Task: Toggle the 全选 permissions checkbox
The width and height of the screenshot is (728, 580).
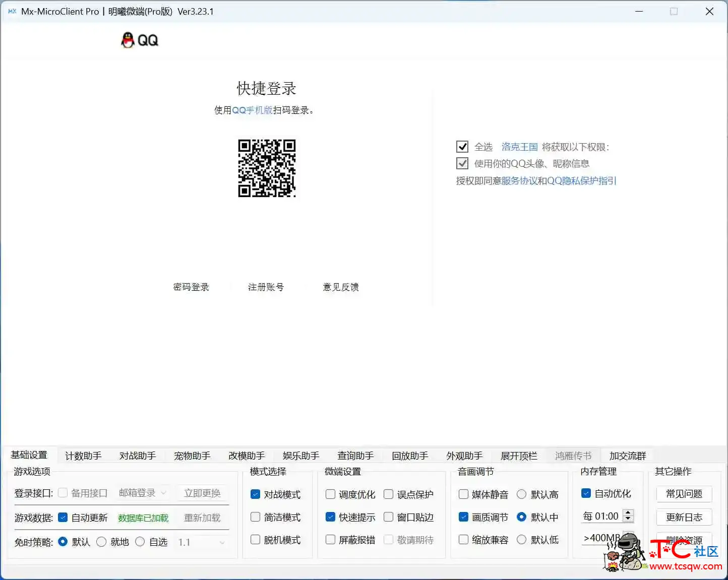Action: 462,147
